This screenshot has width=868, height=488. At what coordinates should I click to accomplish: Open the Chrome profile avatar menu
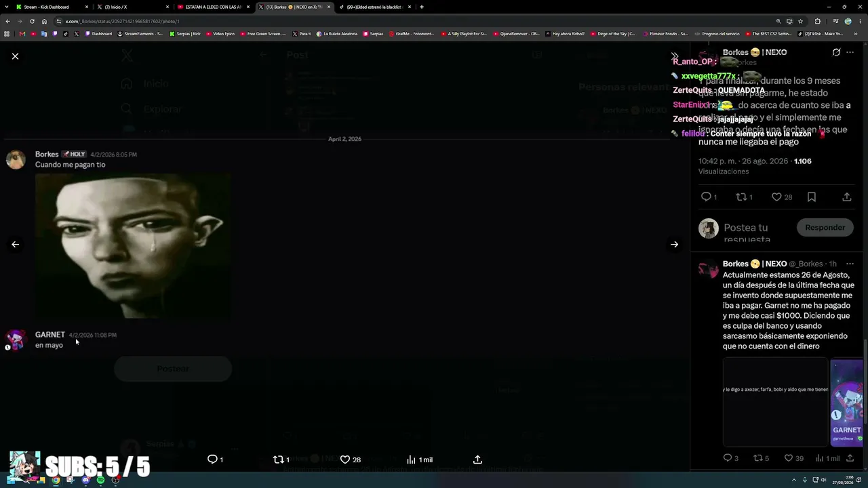click(x=848, y=21)
